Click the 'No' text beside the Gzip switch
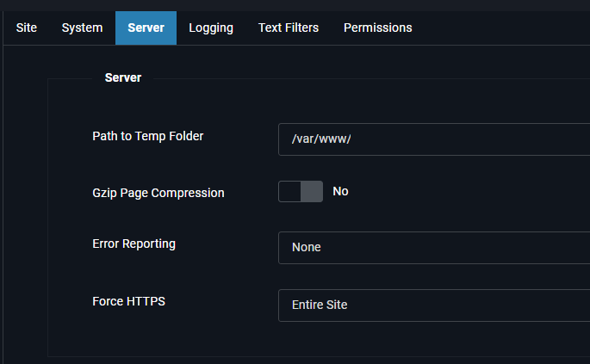590x364 pixels. pyautogui.click(x=340, y=191)
